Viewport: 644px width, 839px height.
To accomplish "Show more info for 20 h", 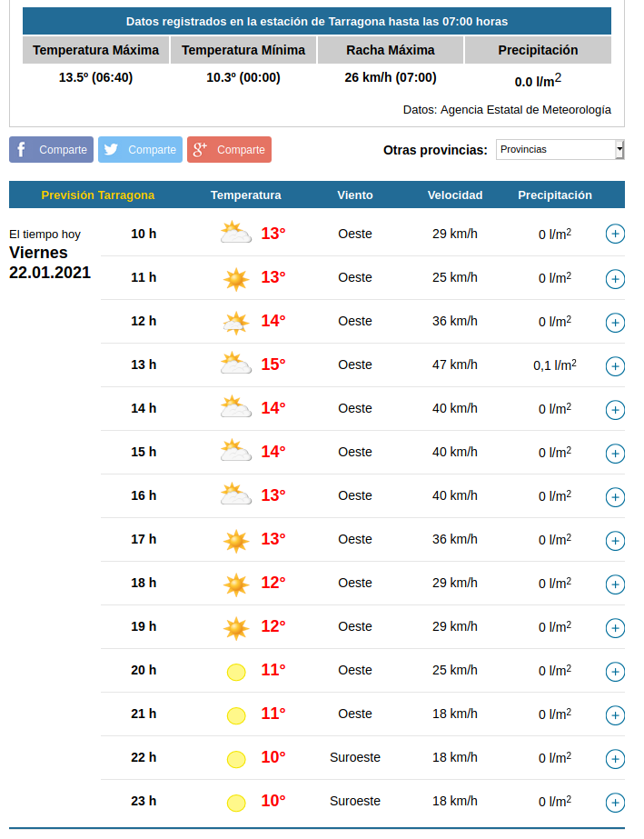I will coord(615,671).
